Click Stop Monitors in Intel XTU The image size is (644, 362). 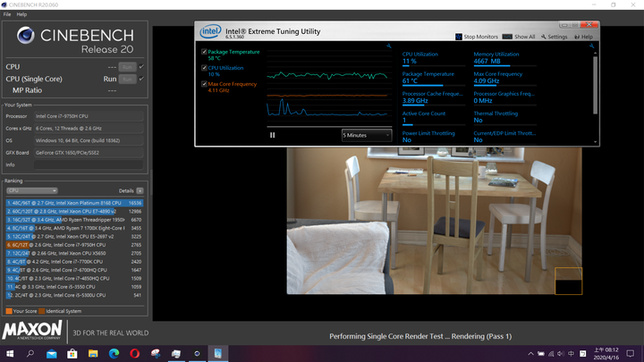point(477,37)
